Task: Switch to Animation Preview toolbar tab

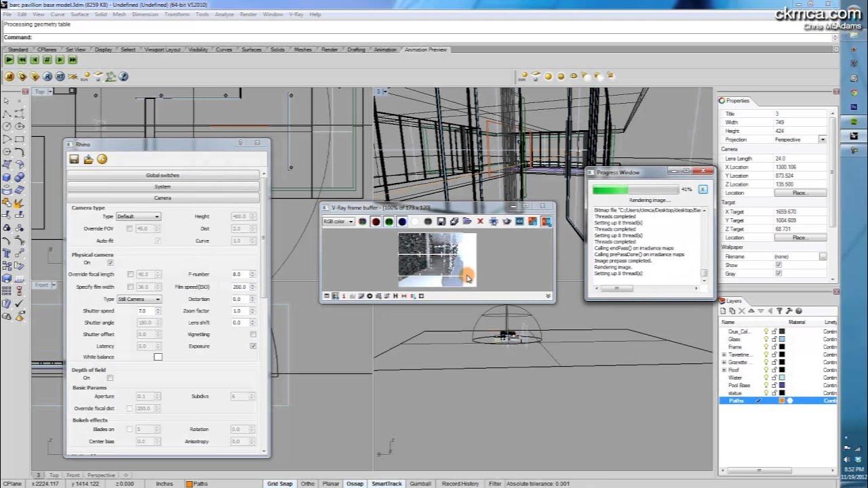Action: point(425,49)
